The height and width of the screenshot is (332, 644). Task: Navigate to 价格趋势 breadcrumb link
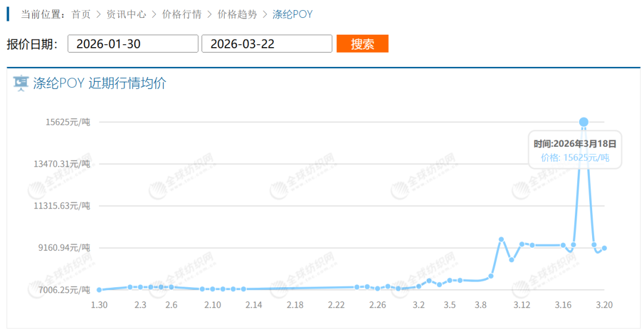coord(237,14)
